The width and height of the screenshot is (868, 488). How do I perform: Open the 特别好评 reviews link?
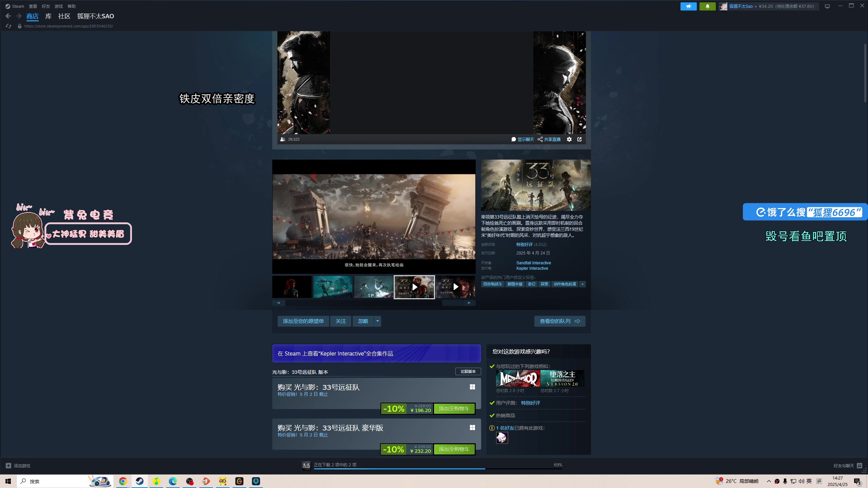coord(524,244)
